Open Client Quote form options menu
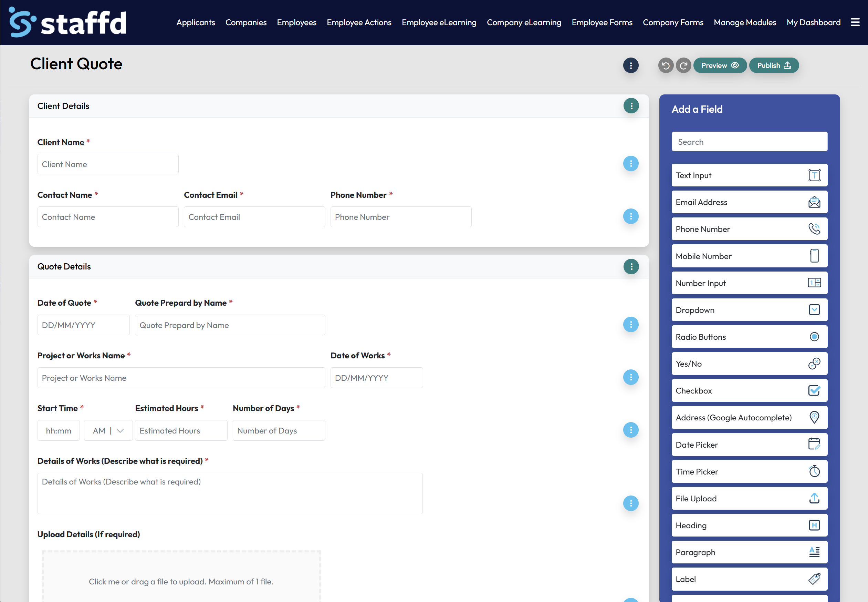868x602 pixels. (630, 65)
